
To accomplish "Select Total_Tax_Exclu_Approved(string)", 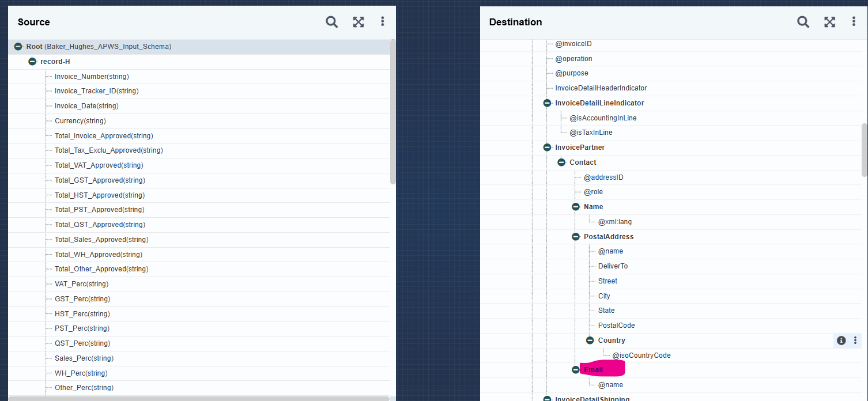I will point(108,150).
